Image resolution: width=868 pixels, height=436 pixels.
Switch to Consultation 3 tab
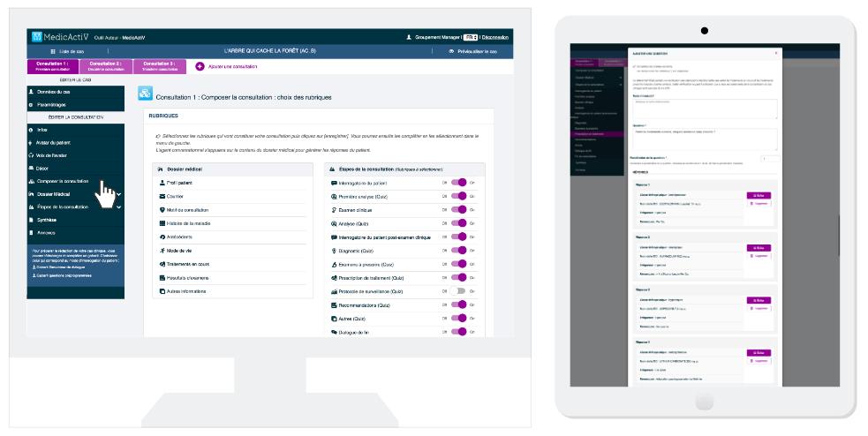[x=160, y=66]
